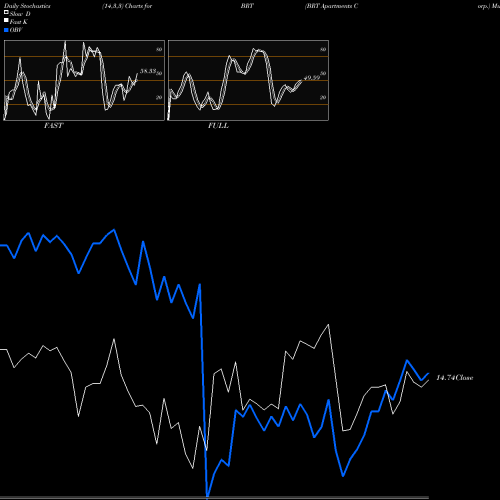Click the 'OBV' legend label

coord(16,30)
